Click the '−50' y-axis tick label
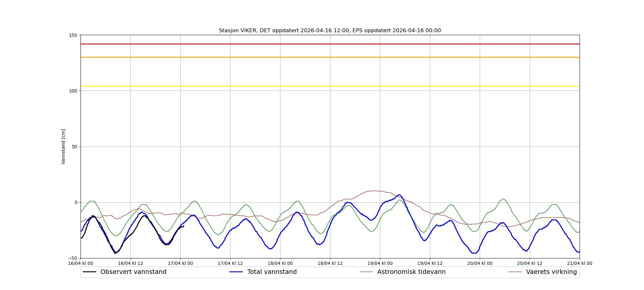 73,258
